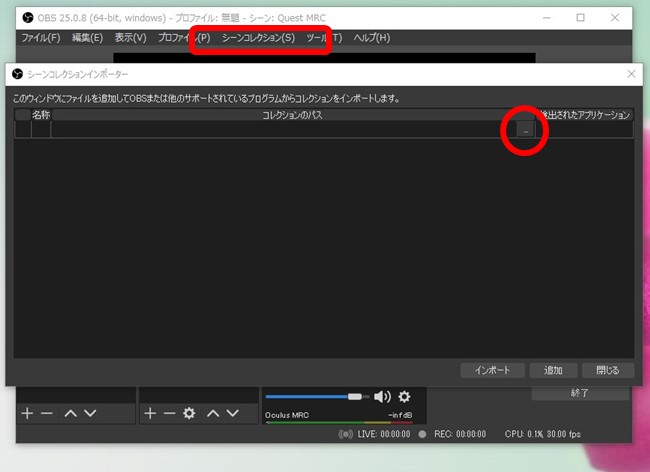Add a scene with the first plus icon
This screenshot has width=650, height=472.
click(x=27, y=413)
